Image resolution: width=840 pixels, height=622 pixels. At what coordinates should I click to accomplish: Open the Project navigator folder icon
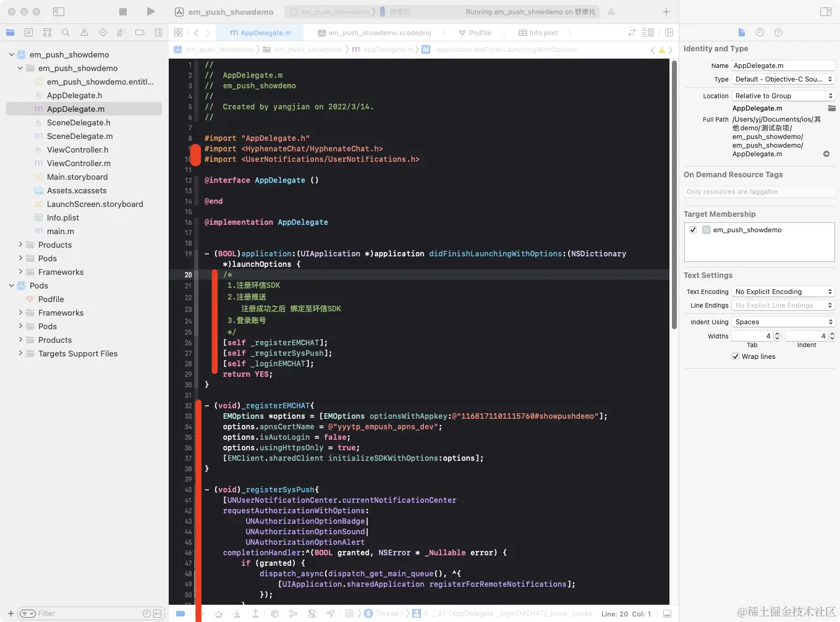[10, 33]
